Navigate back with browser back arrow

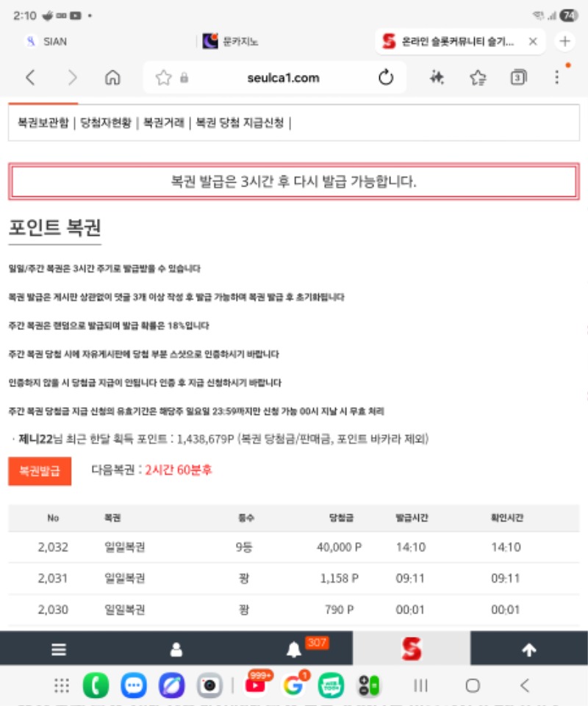coord(30,78)
